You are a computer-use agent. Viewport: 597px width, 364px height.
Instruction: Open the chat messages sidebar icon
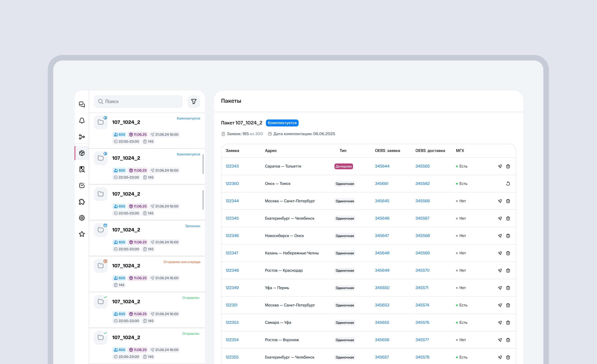point(82,104)
